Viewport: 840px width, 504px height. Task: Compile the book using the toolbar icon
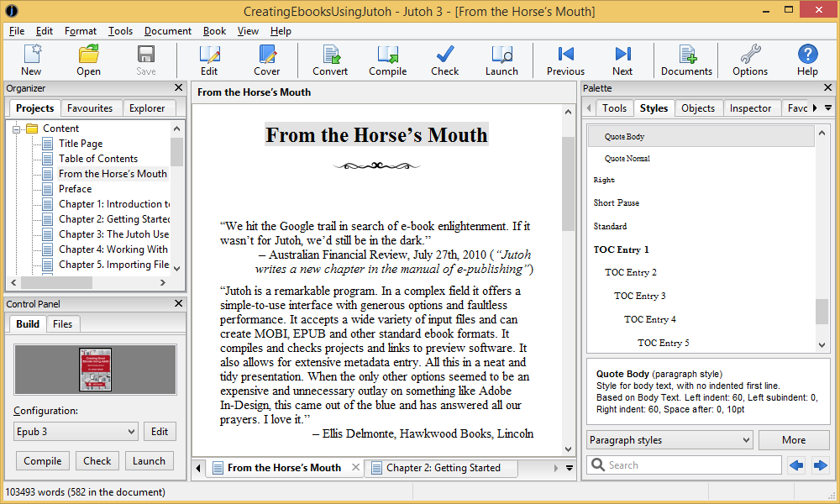click(x=387, y=59)
